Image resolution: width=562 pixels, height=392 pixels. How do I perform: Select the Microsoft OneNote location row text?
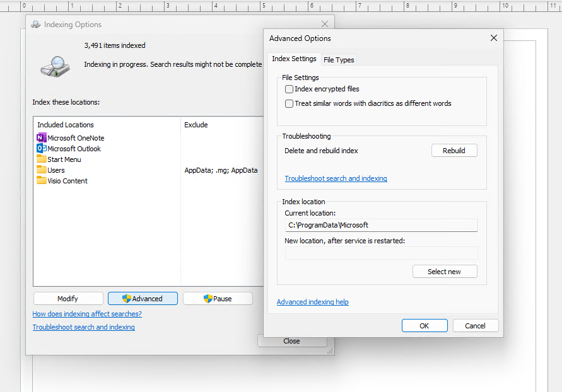tap(76, 138)
